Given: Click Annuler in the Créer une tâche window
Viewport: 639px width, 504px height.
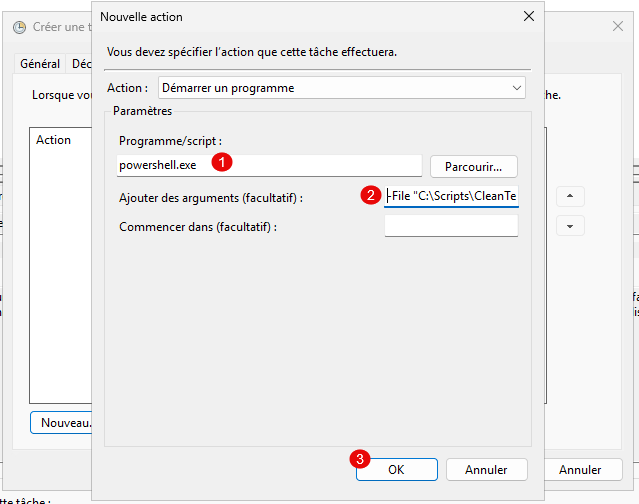Looking at the screenshot, I should coord(580,469).
